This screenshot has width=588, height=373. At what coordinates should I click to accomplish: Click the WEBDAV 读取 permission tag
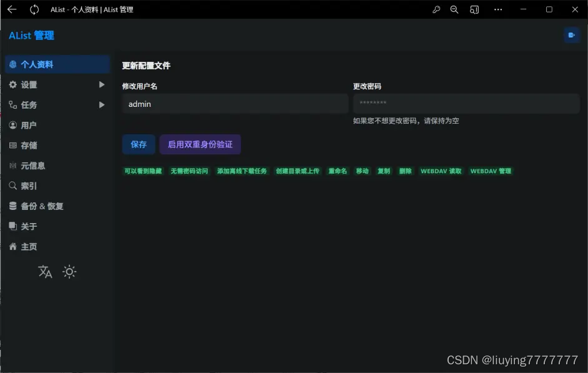(x=441, y=171)
